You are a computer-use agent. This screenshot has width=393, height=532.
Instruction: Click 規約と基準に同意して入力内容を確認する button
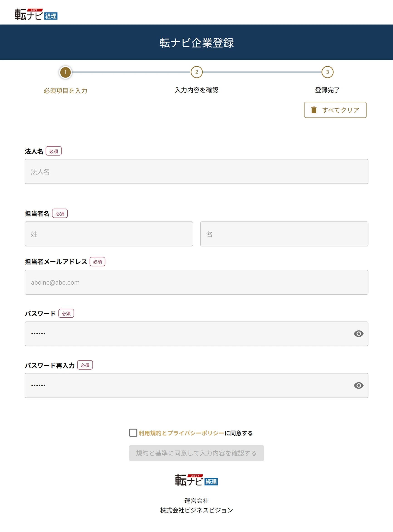point(196,453)
